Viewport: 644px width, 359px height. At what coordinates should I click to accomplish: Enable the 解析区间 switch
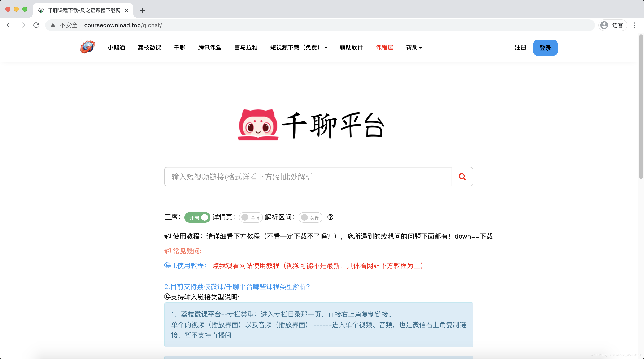(310, 217)
